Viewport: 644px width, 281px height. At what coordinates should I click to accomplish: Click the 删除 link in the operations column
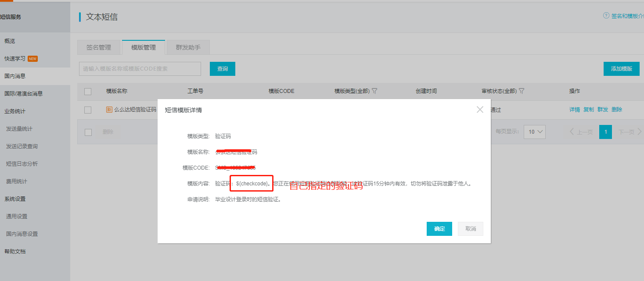point(617,110)
